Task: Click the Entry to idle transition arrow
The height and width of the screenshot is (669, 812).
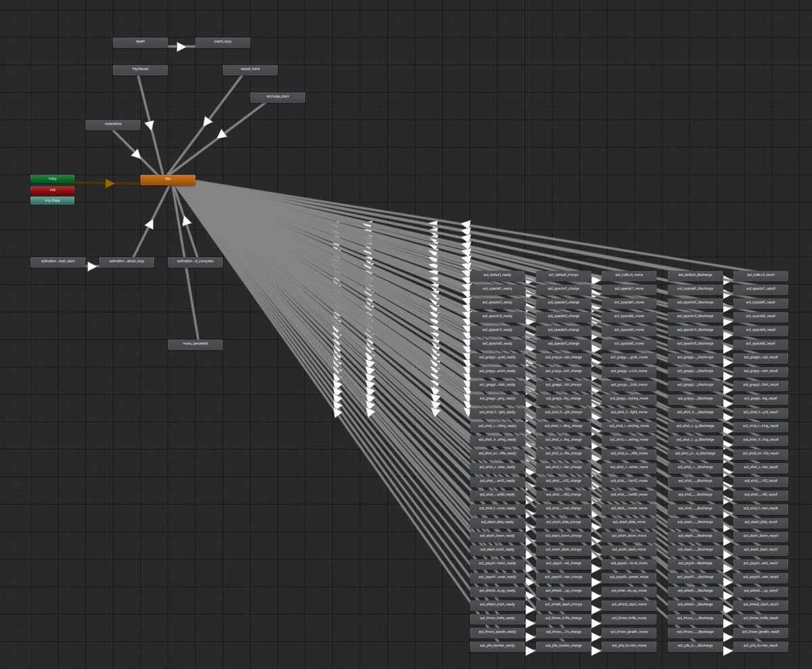Action: coord(110,183)
